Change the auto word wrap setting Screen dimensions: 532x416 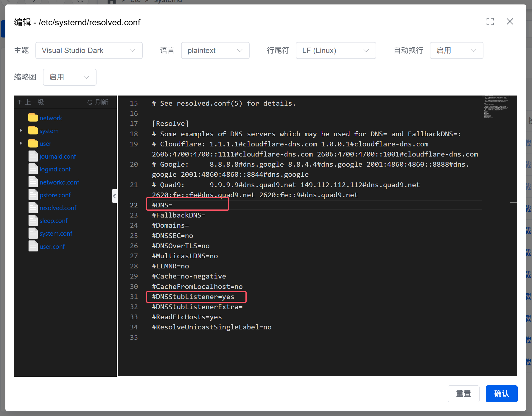pos(456,51)
